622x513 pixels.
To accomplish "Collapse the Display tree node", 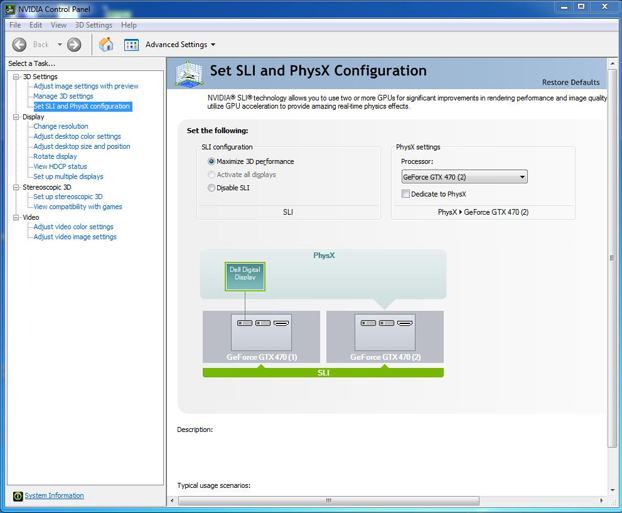I will (16, 117).
